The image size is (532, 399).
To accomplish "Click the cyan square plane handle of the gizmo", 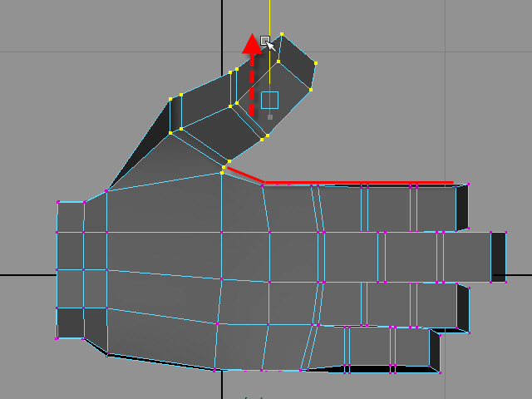I will tap(269, 100).
